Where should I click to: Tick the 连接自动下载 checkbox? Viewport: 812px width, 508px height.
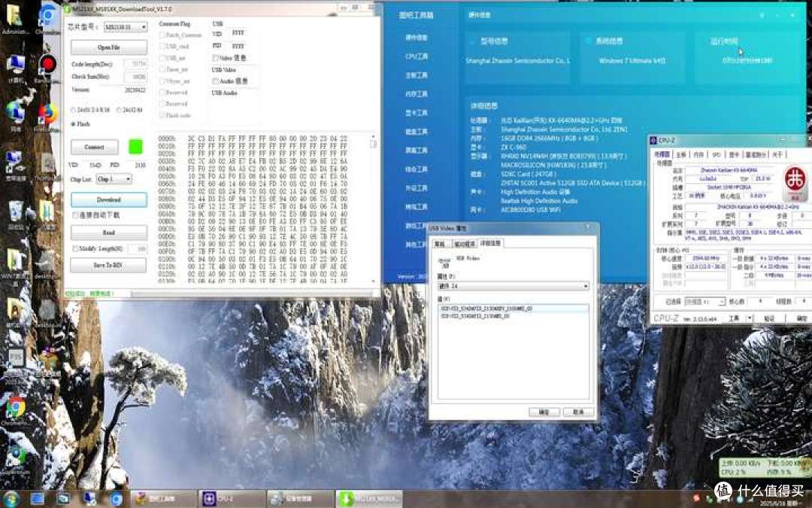(76, 214)
